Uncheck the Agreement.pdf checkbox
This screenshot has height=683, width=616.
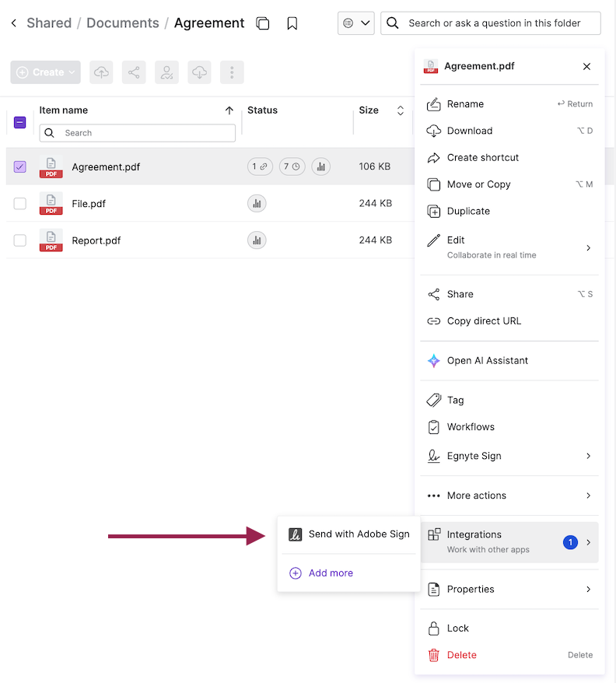(x=20, y=166)
